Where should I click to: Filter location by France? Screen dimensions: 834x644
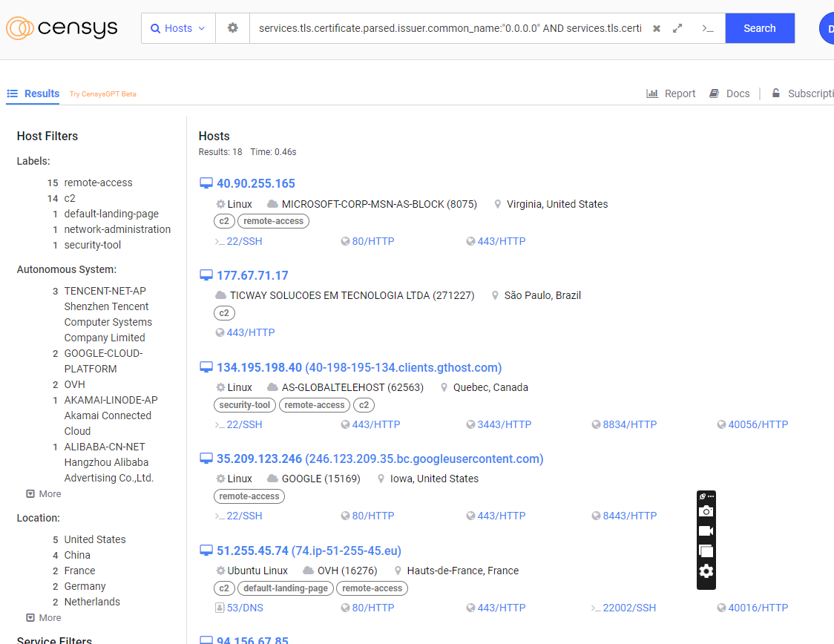[79, 571]
